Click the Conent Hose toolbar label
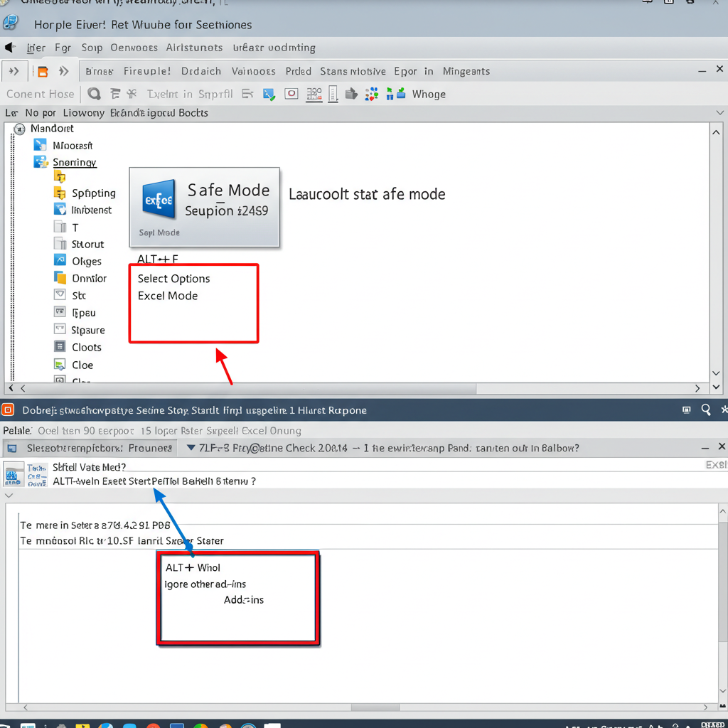 (41, 95)
